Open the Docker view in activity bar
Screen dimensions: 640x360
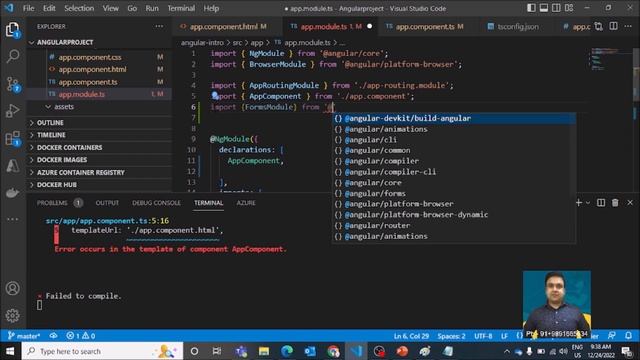13,192
